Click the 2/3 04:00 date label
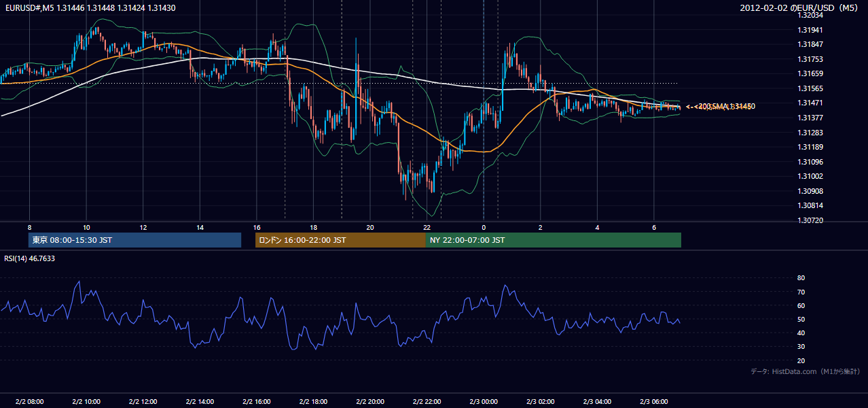This screenshot has width=868, height=408. click(x=596, y=401)
